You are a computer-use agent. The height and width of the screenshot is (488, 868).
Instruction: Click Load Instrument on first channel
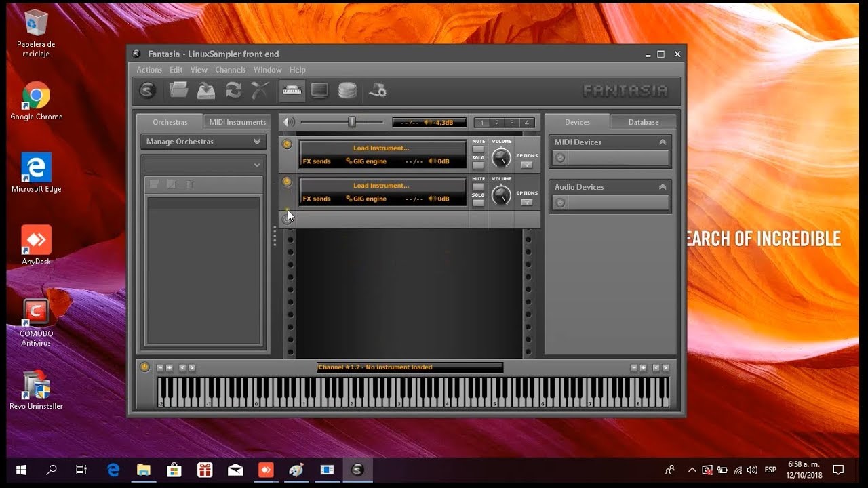(x=381, y=148)
